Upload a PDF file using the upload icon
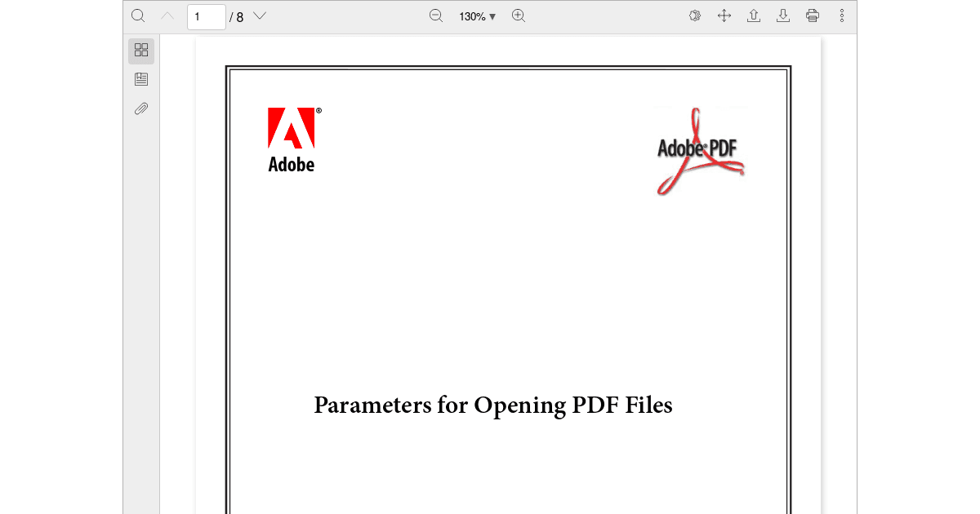 pos(753,16)
